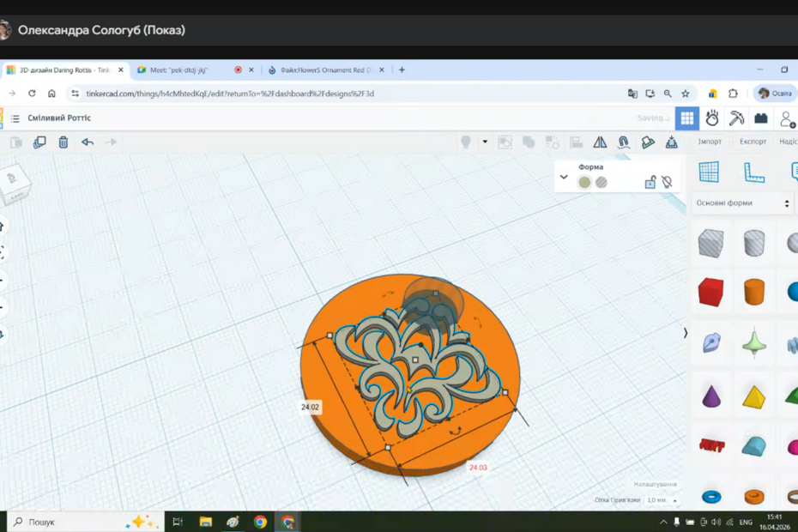Choose the striped Hole shape option
798x532 pixels.
point(602,182)
